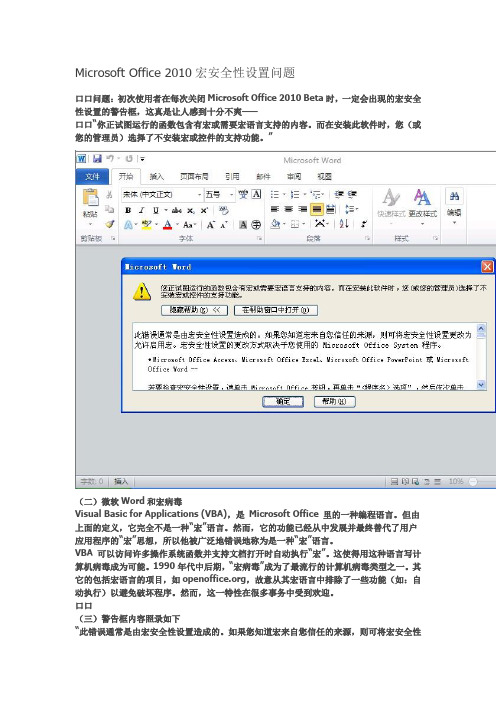Center the paragraph text
Viewport: 496px width, 702px height.
289,209
